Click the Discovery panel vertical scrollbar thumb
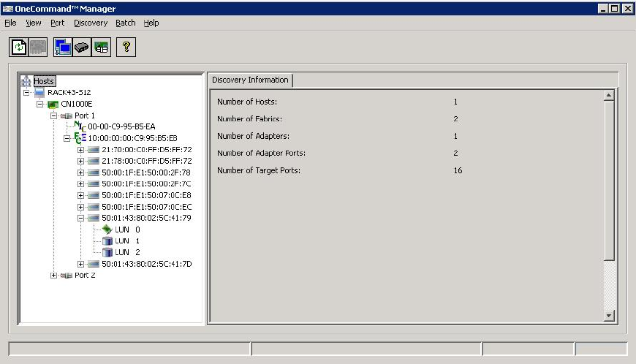The width and height of the screenshot is (636, 364). point(608,181)
